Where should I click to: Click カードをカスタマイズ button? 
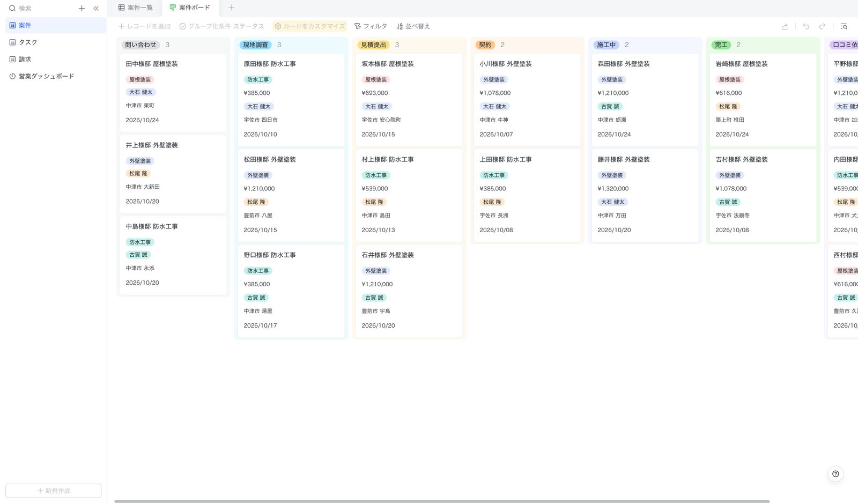(x=310, y=26)
